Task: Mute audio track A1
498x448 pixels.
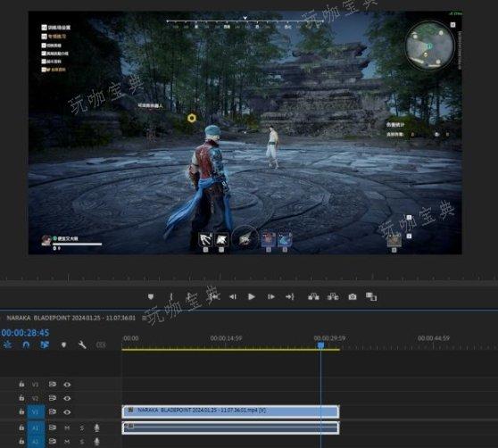Action: click(67, 428)
